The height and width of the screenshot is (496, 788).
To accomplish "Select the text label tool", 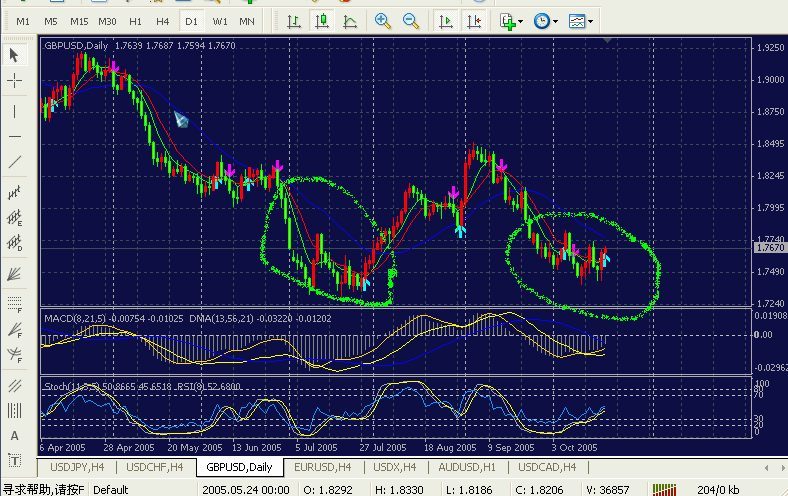I will pyautogui.click(x=15, y=436).
